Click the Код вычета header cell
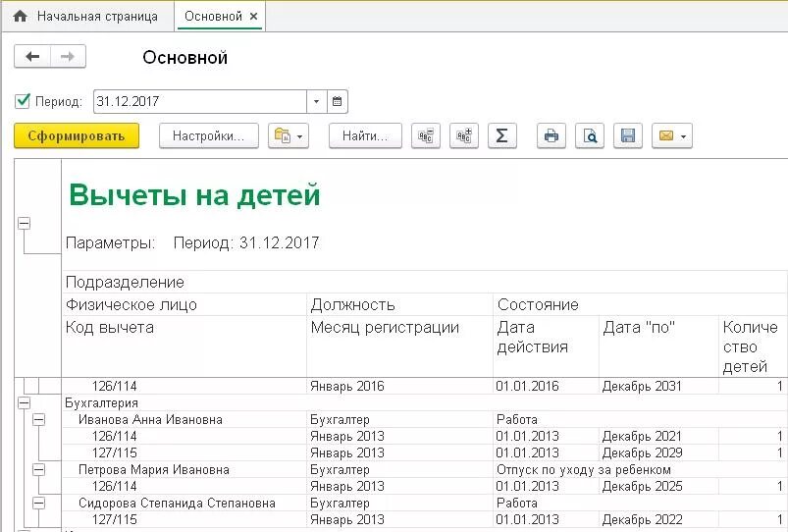788x532 pixels. click(x=184, y=346)
